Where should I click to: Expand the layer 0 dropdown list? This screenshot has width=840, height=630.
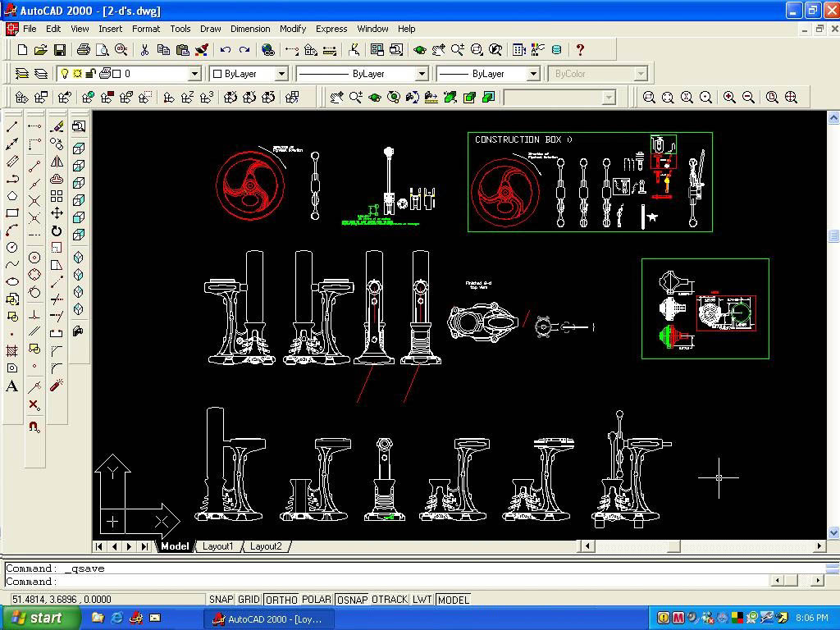[194, 74]
